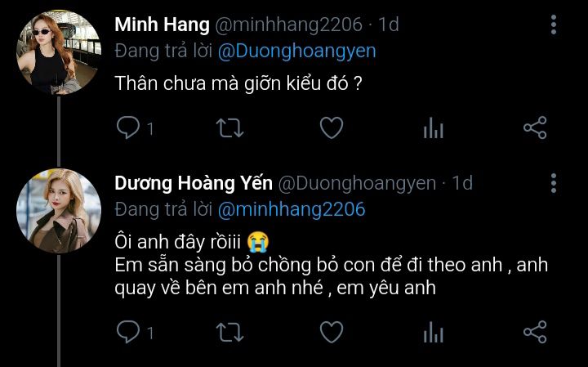Open more options on Minh Hang's tweet
Screen dimensions: 588x367
coord(554,25)
